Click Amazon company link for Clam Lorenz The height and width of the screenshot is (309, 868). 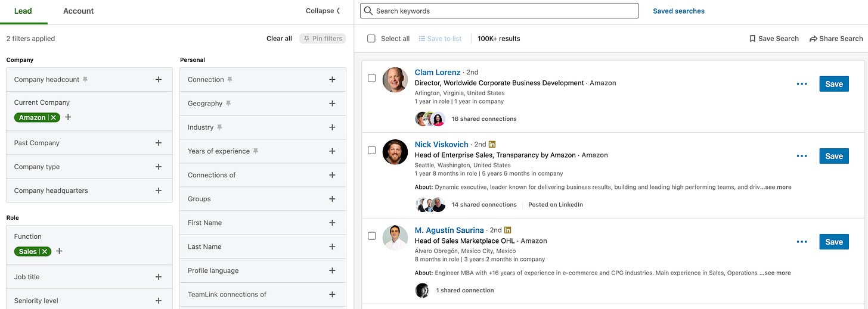point(603,83)
